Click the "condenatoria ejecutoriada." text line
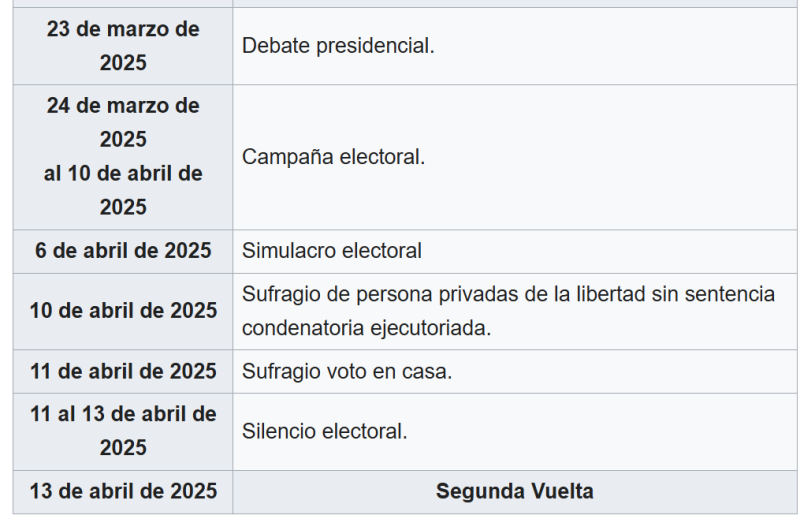The width and height of the screenshot is (800, 519). coord(366,328)
